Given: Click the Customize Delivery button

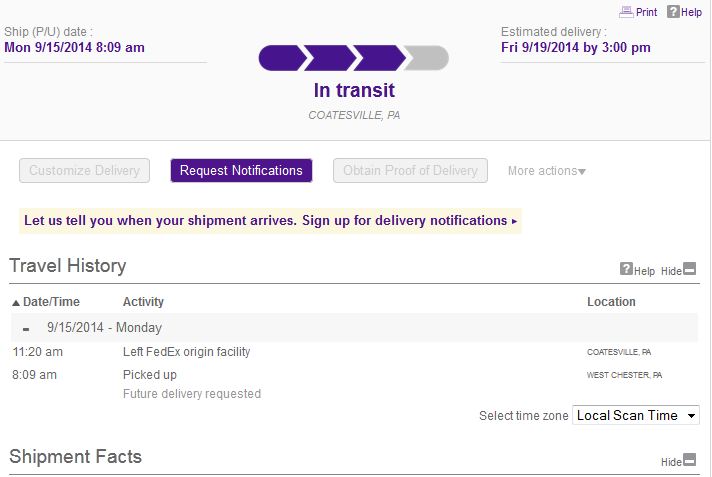Looking at the screenshot, I should (84, 170).
